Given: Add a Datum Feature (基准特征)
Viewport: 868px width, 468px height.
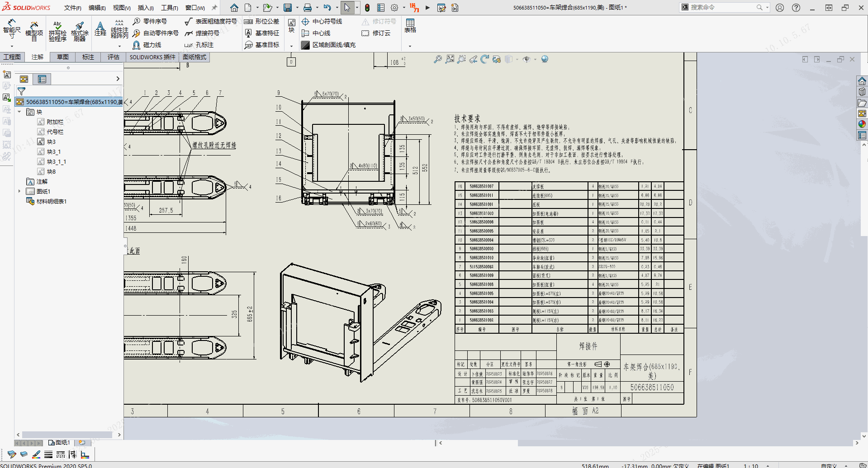Looking at the screenshot, I should 262,33.
